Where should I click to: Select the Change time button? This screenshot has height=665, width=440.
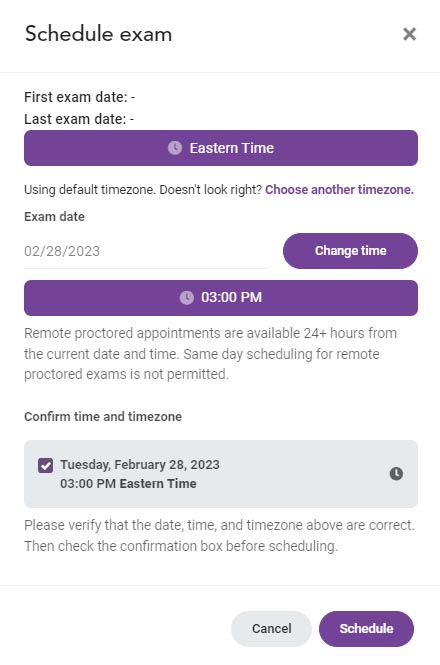point(350,251)
